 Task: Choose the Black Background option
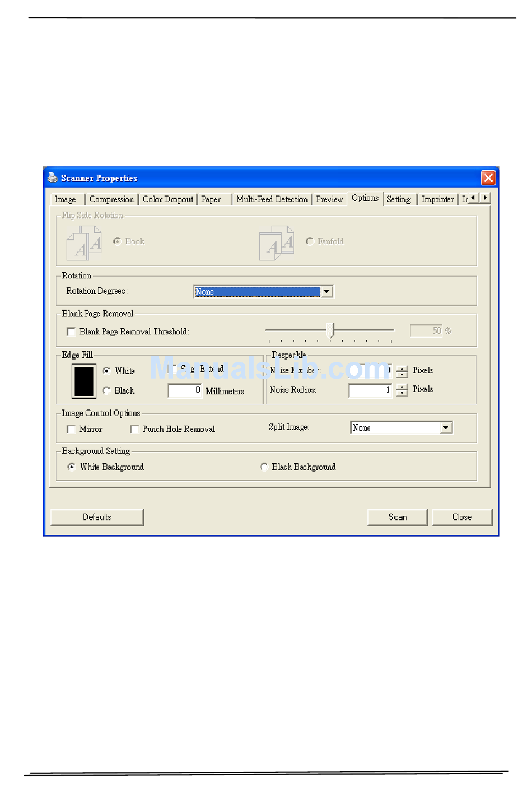264,467
